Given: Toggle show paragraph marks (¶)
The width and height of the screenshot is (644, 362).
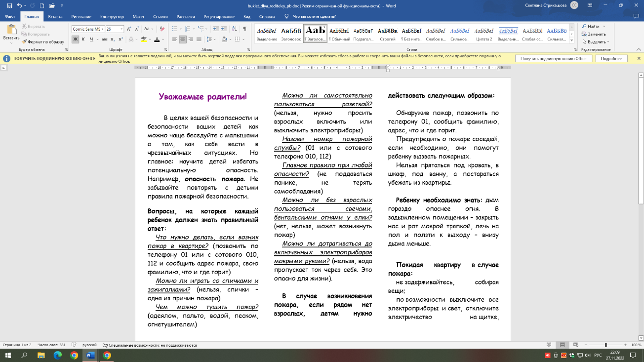Looking at the screenshot, I should coord(244,29).
